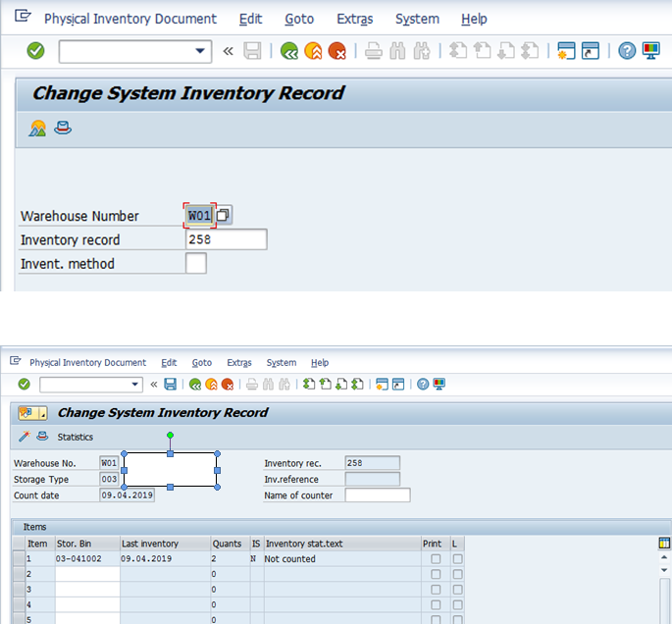Screen dimensions: 672x624
Task: Click the pencil edit icon beside Statistics
Action: click(25, 437)
